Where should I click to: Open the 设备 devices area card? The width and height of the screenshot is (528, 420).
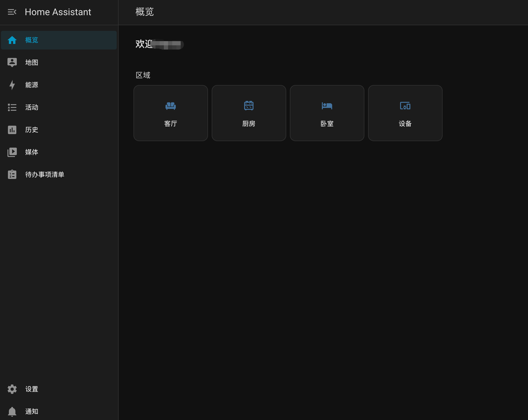point(405,113)
